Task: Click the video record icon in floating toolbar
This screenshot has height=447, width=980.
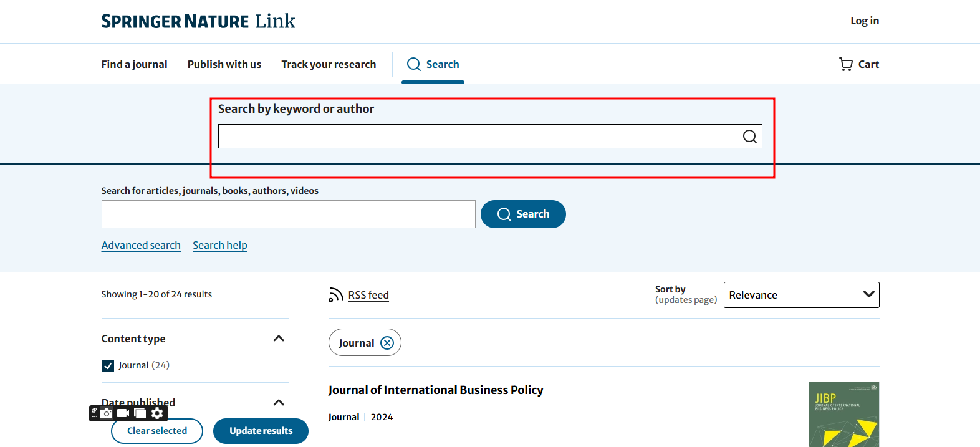Action: click(x=123, y=413)
